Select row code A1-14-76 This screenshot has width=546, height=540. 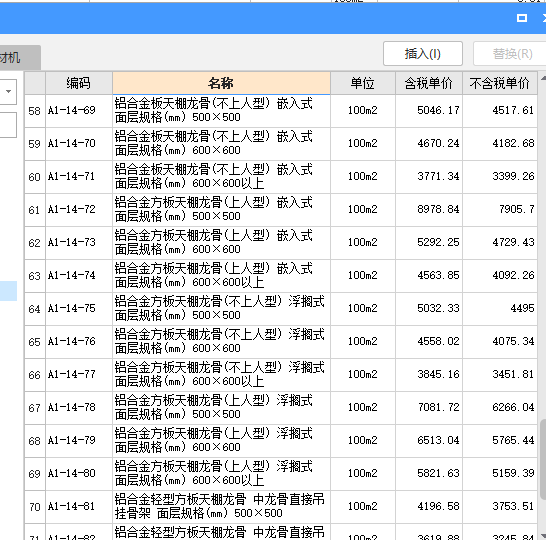79,342
